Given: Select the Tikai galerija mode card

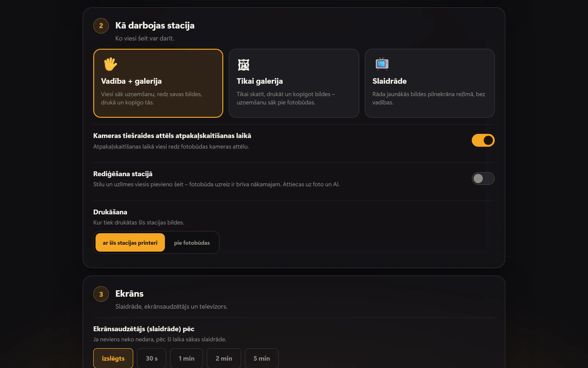Looking at the screenshot, I should 294,83.
